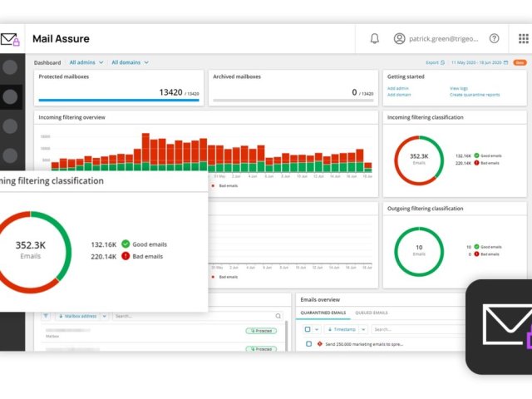Click the search magnifier in mailbox search
This screenshot has width=532, height=399.
[x=278, y=316]
